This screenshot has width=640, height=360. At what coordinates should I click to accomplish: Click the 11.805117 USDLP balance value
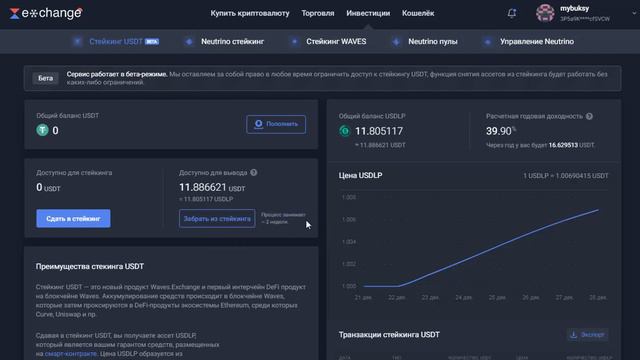(379, 131)
